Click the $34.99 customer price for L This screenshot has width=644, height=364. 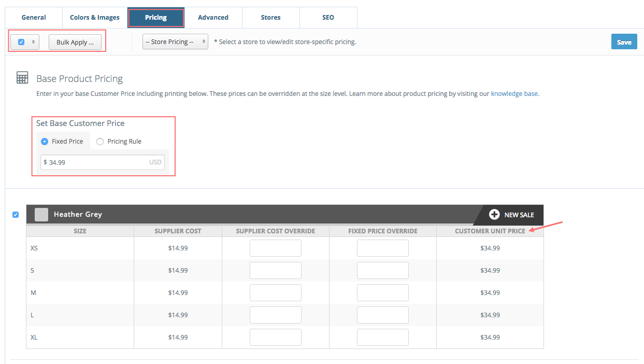(490, 315)
